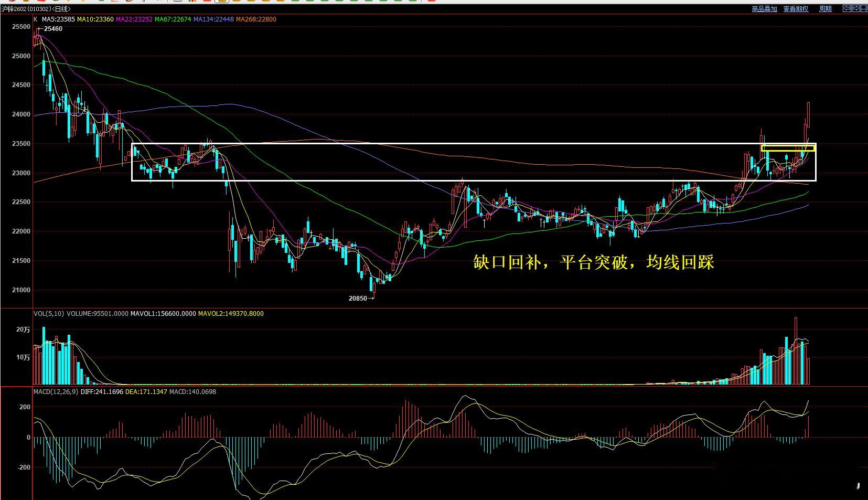
Task: Select the 沪锌2602(010302)<日线> chart title
Action: click(x=36, y=9)
